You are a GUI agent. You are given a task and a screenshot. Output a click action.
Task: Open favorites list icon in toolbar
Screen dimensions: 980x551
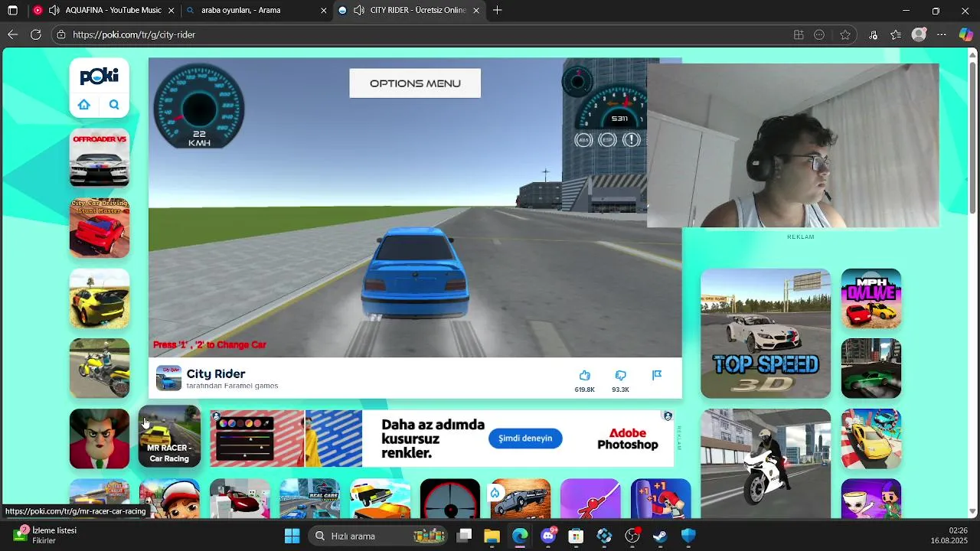(896, 34)
